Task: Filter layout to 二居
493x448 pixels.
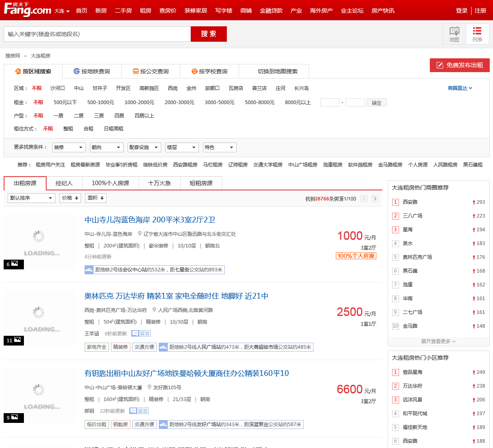Action: [79, 116]
